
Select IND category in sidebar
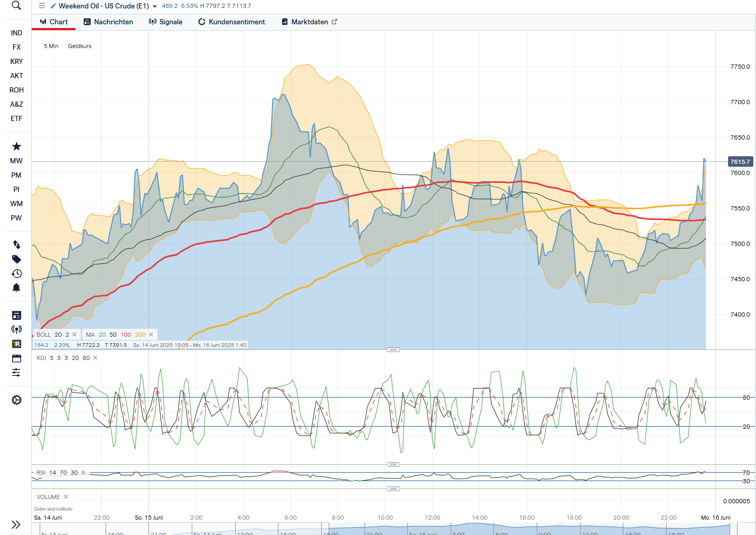click(x=16, y=33)
